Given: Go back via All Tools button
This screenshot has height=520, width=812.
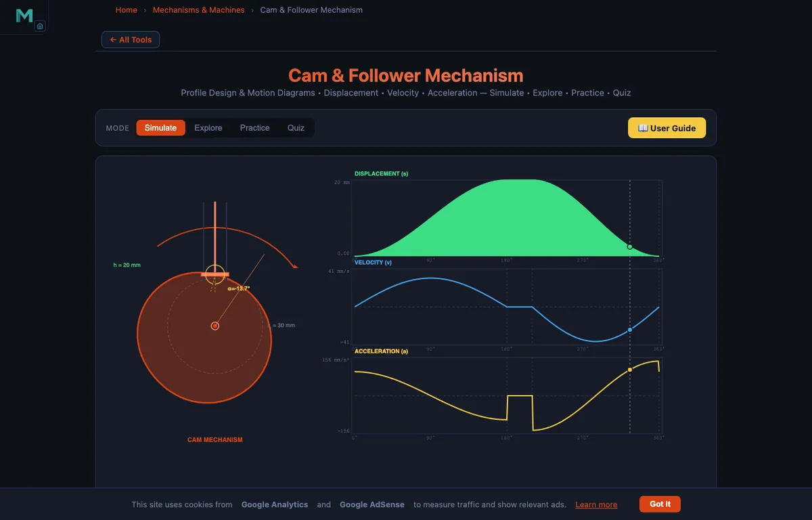Looking at the screenshot, I should coord(131,40).
